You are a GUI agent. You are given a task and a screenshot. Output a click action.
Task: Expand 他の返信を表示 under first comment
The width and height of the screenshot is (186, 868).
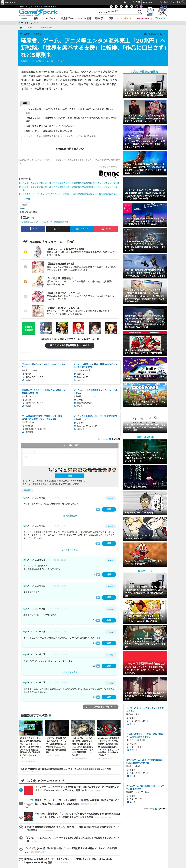(x=70, y=516)
